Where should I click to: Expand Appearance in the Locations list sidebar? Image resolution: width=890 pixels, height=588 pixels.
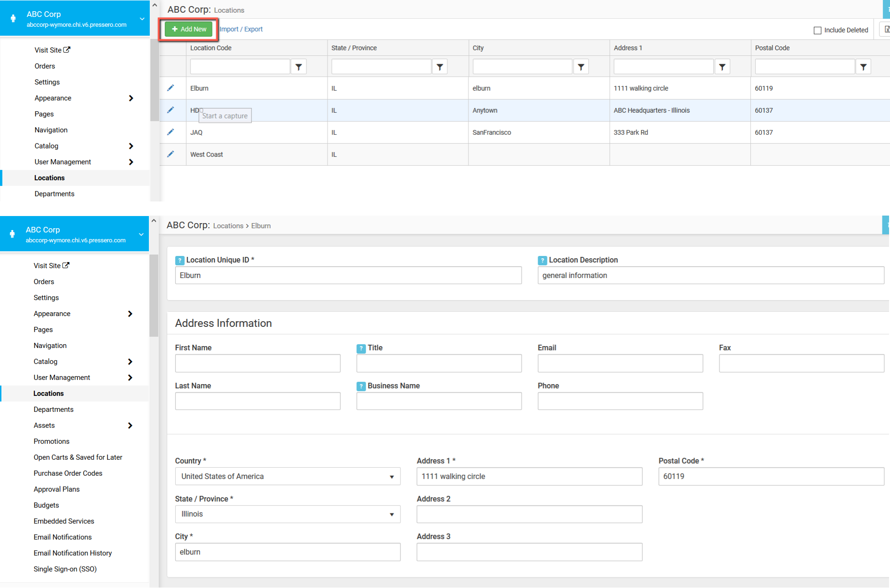(x=131, y=98)
